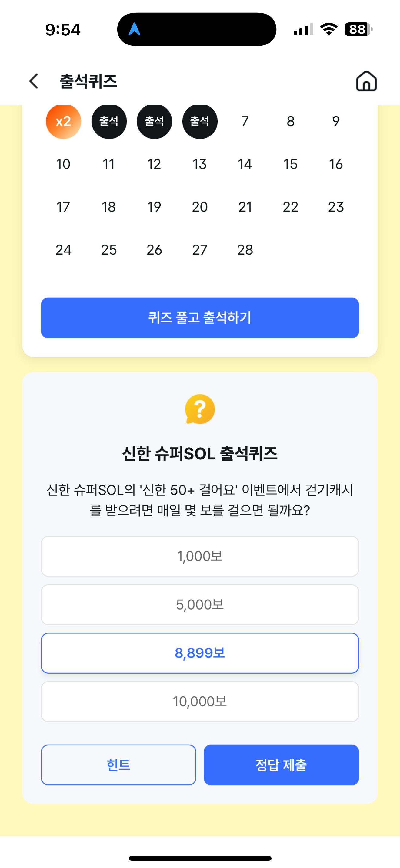Select the 5,000보 answer option
The width and height of the screenshot is (400, 868).
click(x=200, y=604)
